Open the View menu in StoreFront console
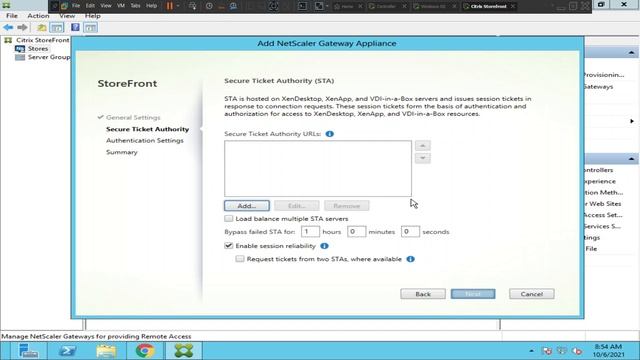Screen dimensions: 640x360 (x=67, y=16)
